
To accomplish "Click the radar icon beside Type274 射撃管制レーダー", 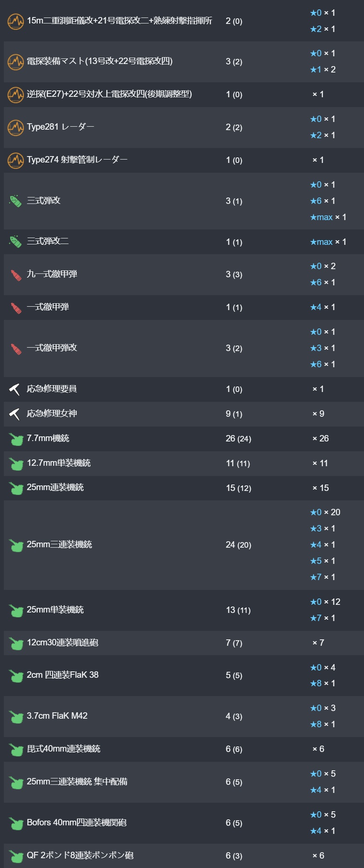I will click(16, 160).
